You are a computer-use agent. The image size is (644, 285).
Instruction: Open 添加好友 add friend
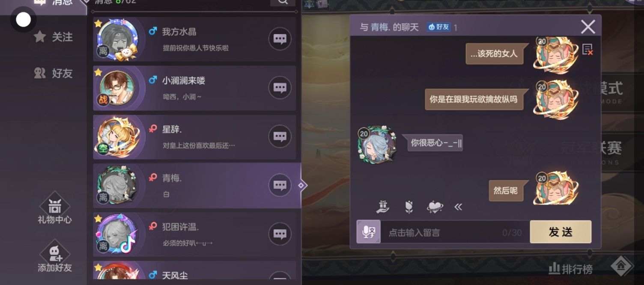54,257
